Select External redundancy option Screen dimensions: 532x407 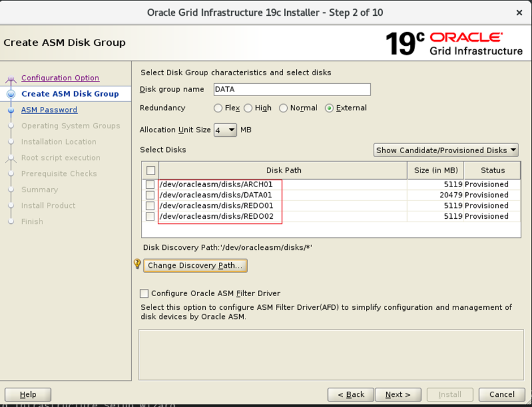pos(329,108)
